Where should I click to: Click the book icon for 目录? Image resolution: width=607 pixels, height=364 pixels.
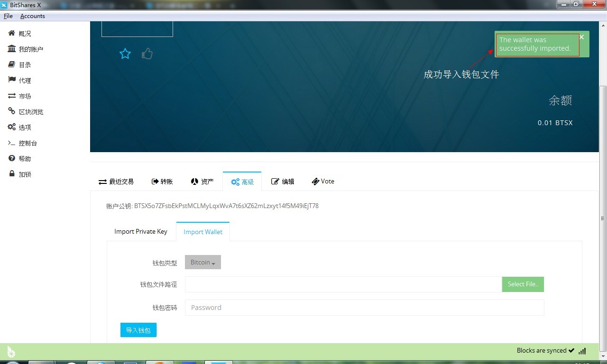coord(12,64)
